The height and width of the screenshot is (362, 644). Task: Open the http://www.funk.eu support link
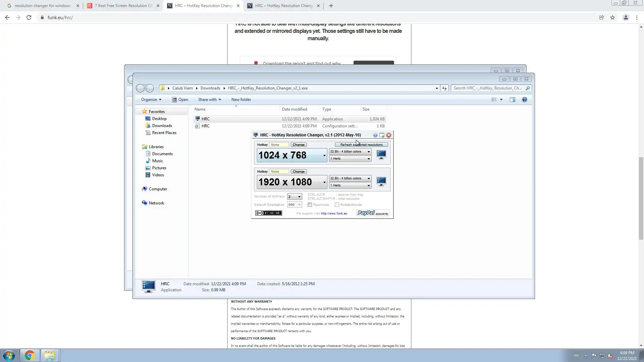[334, 214]
